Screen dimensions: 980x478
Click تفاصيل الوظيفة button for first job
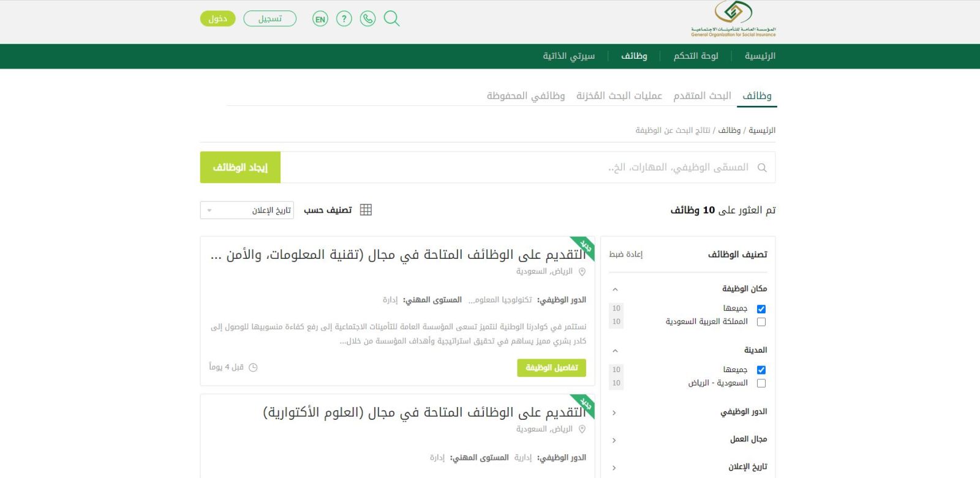[552, 368]
